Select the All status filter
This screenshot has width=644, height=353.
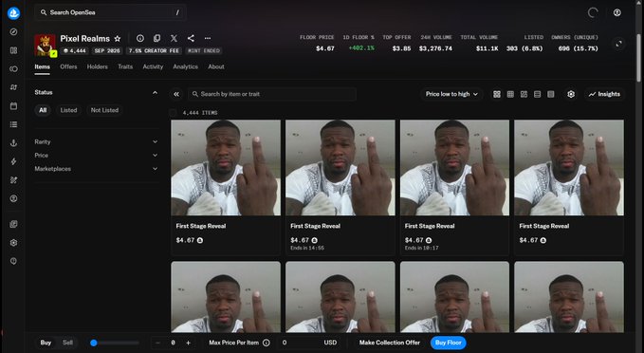point(43,110)
